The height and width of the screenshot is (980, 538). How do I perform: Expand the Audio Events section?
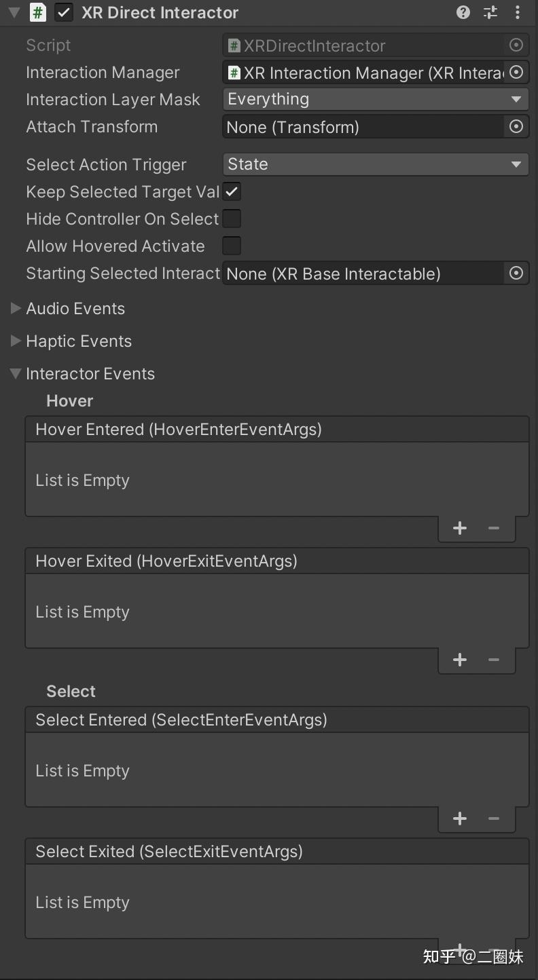point(16,308)
